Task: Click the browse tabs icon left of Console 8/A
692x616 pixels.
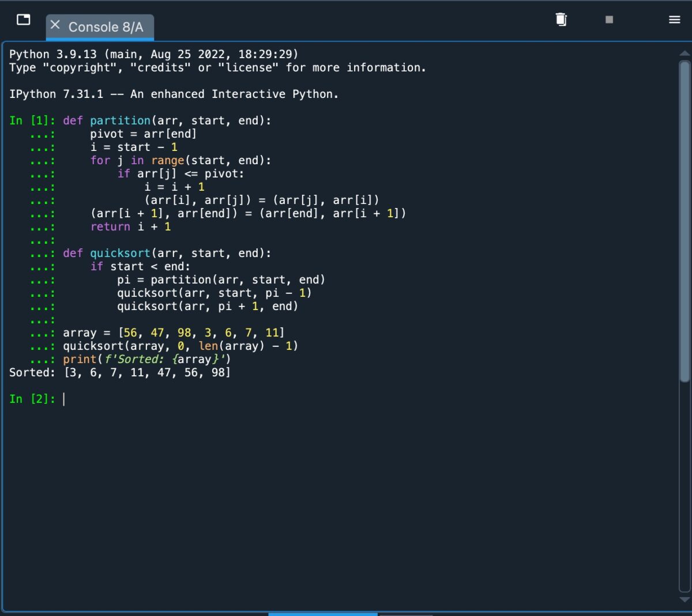Action: [x=24, y=20]
